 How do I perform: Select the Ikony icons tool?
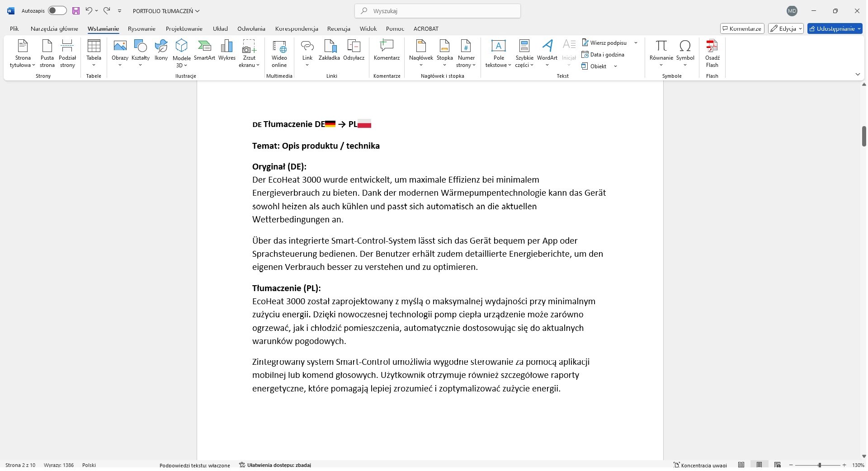pyautogui.click(x=161, y=50)
